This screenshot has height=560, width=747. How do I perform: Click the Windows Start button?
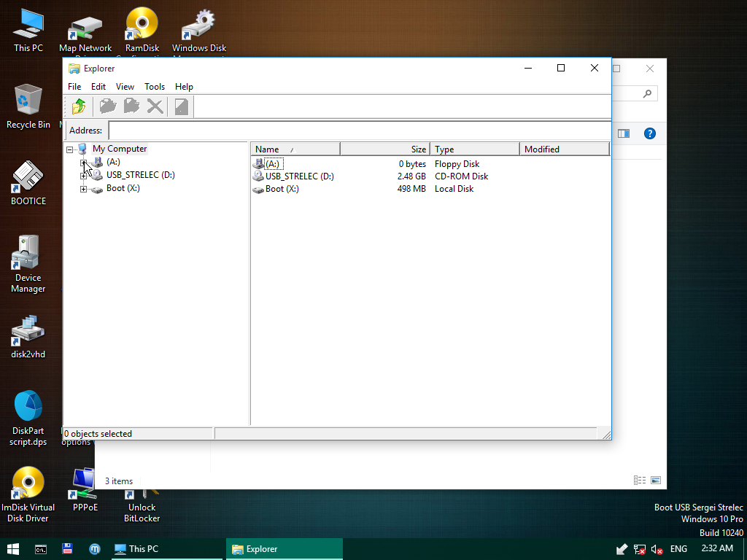13,549
